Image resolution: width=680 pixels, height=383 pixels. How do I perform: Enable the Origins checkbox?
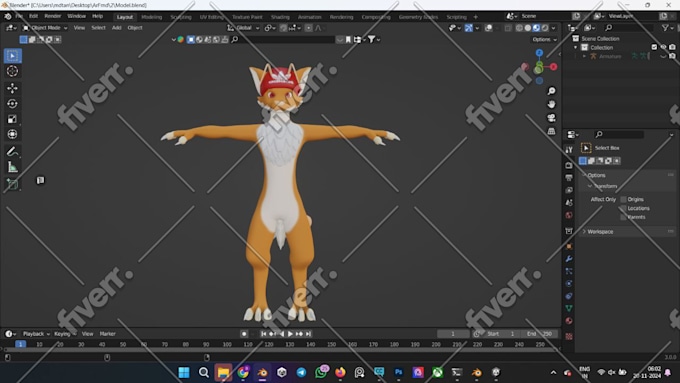coord(623,199)
